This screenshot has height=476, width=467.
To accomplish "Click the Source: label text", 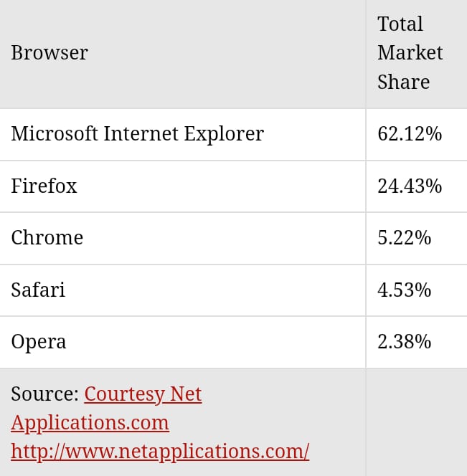I will pos(44,394).
